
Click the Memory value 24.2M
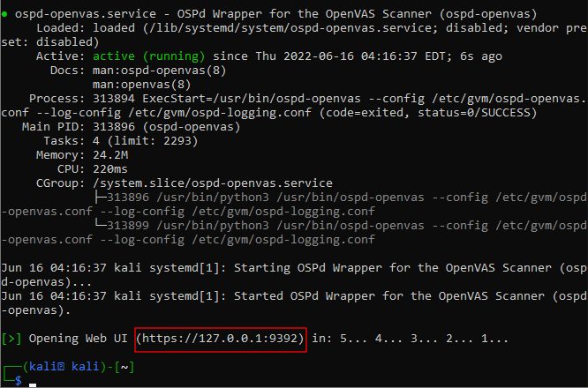pos(107,155)
